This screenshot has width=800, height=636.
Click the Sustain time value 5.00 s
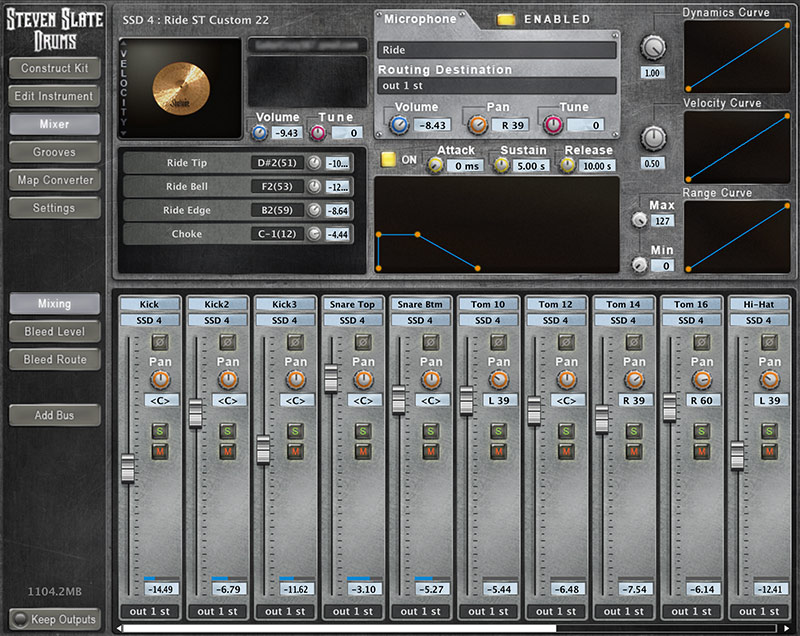tap(531, 166)
